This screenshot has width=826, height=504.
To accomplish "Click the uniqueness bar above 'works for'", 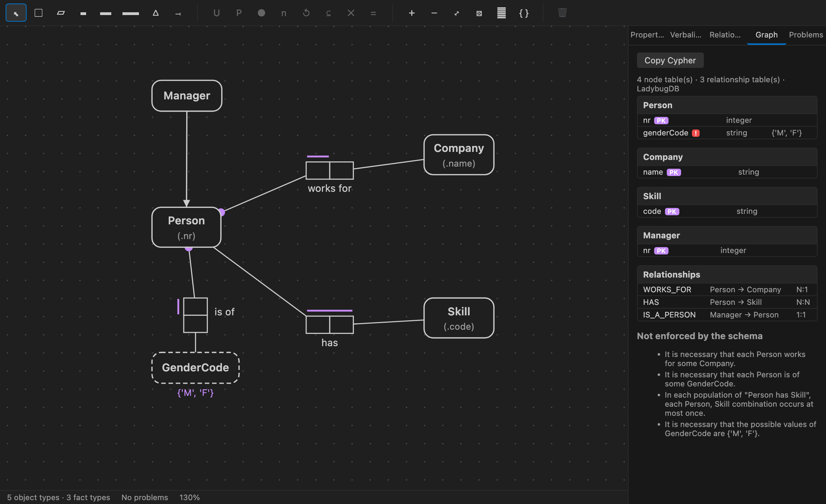I will click(x=318, y=156).
